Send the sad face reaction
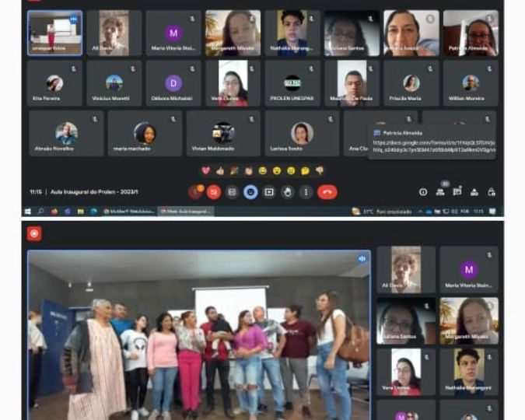Image resolution: width=525 pixels, height=420 pixels. (291, 171)
